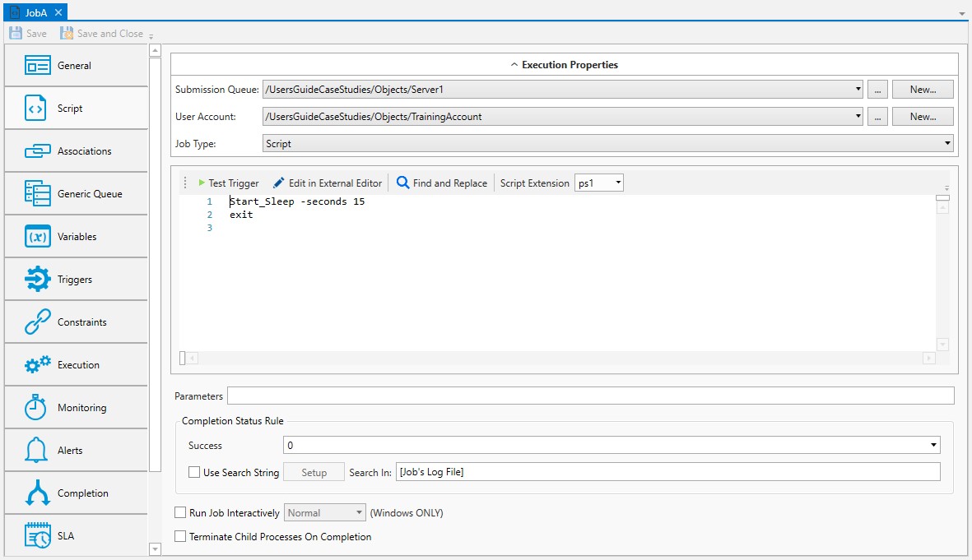Viewport: 972px width, 560px height.
Task: Open the Script Extension ps1 dropdown
Action: pos(598,183)
